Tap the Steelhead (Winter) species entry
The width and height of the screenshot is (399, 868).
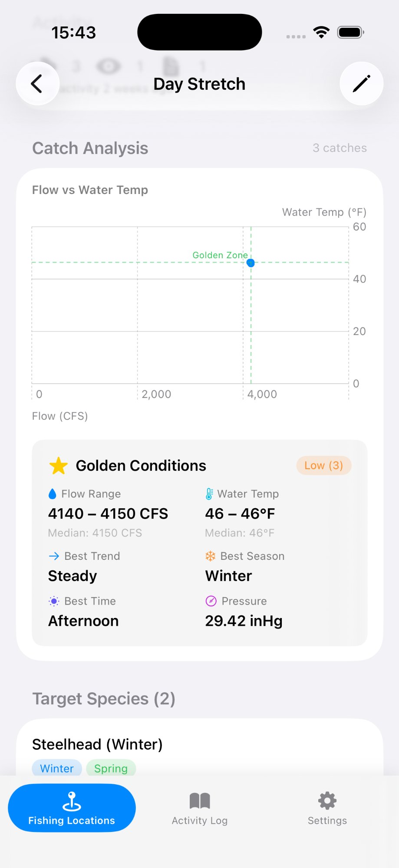coord(97,744)
